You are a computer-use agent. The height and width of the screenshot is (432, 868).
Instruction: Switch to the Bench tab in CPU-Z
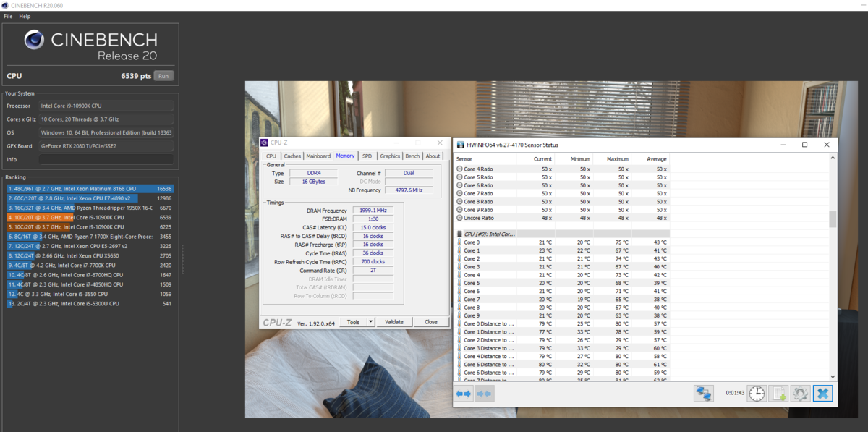tap(412, 156)
